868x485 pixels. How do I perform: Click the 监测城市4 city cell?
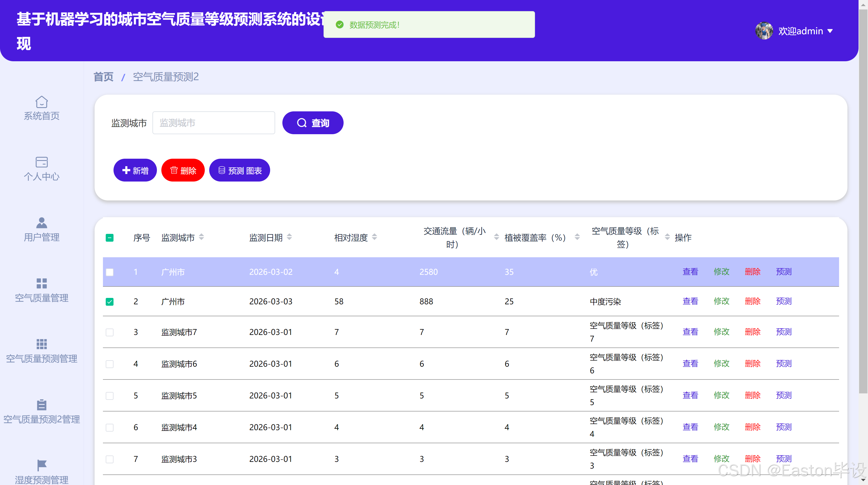pos(179,427)
